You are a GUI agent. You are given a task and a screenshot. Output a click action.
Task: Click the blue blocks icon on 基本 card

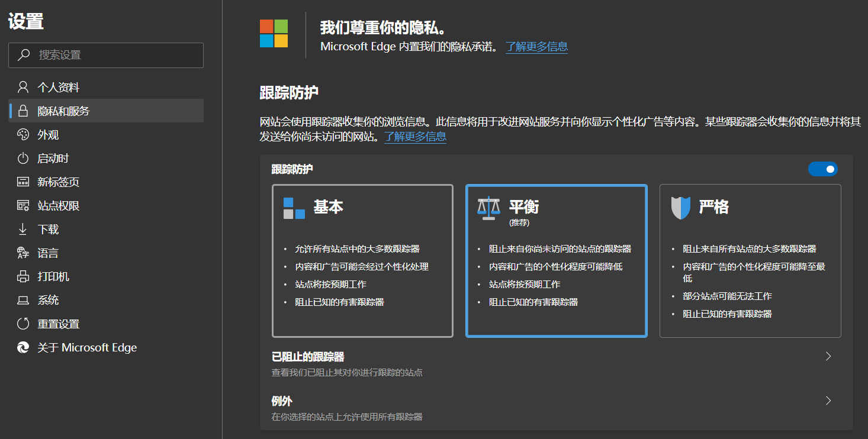(294, 208)
